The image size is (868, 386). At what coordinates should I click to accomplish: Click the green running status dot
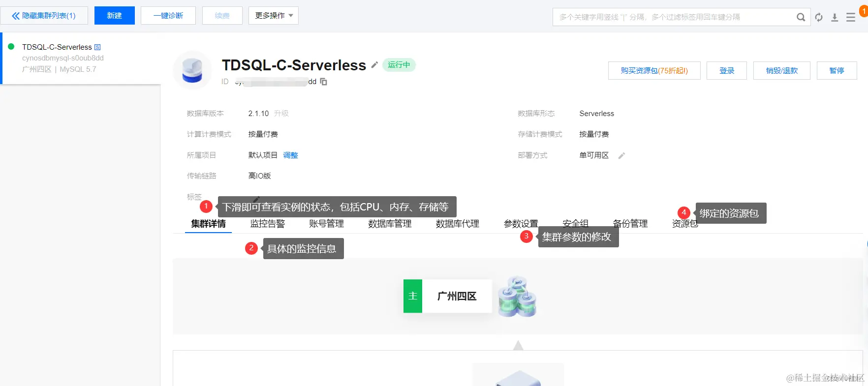coord(11,46)
